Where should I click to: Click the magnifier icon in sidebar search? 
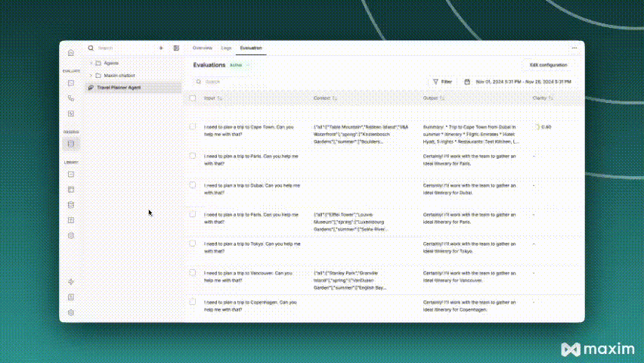tap(91, 48)
